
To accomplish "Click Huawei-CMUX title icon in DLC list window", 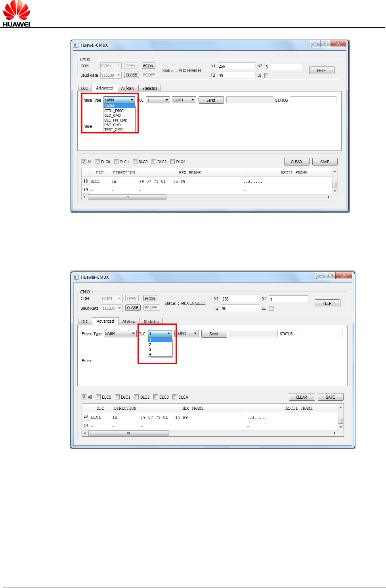I will pos(76,277).
